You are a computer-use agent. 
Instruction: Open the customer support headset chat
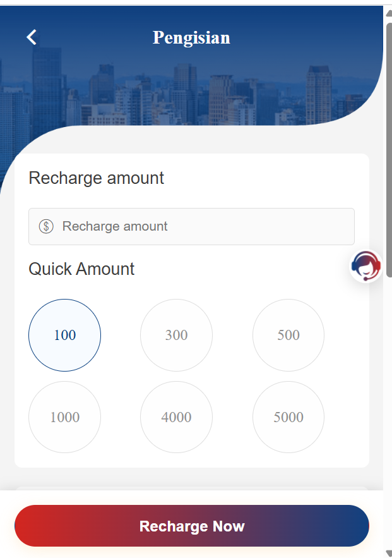pyautogui.click(x=366, y=265)
